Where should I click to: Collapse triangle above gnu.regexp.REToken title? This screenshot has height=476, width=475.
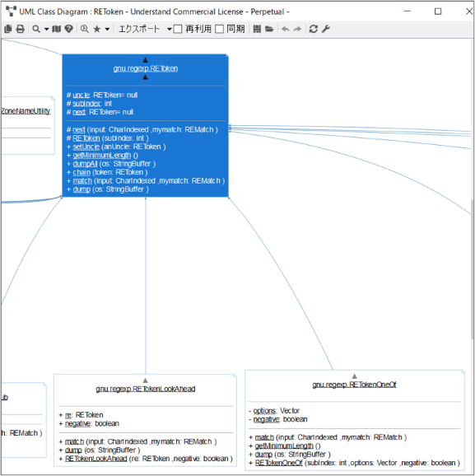pos(146,60)
